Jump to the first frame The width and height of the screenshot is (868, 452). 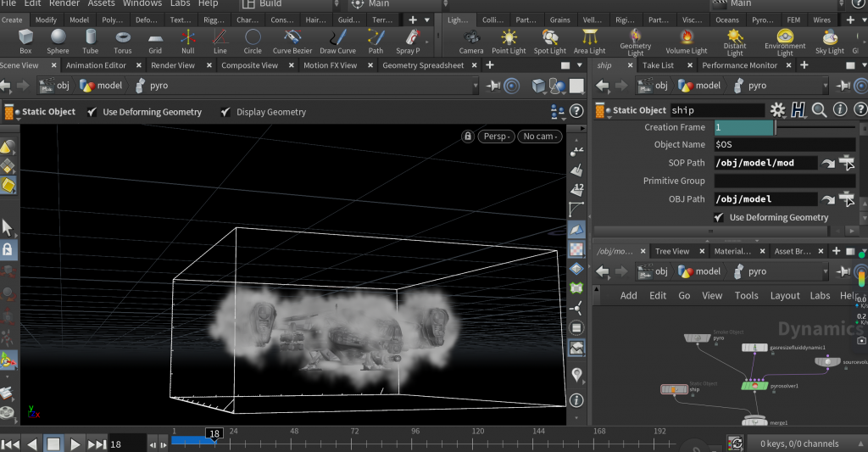(10, 444)
